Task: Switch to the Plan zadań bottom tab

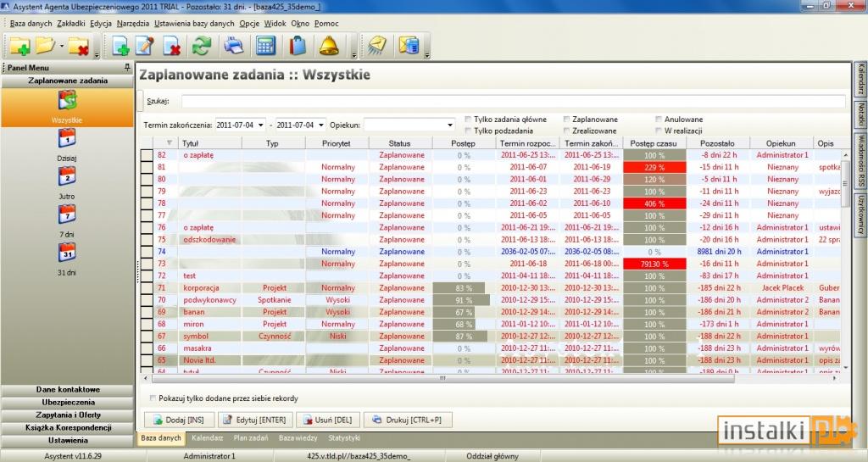Action: pos(251,438)
